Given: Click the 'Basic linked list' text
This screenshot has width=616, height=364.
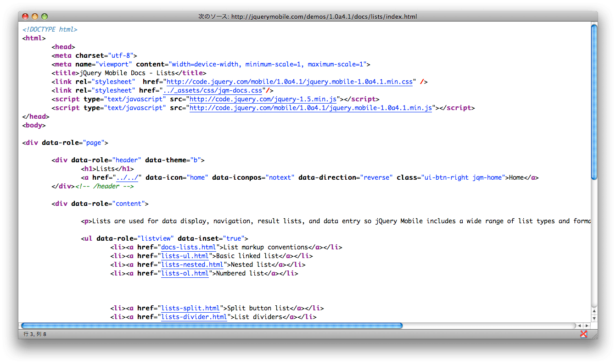Looking at the screenshot, I should click(x=247, y=256).
